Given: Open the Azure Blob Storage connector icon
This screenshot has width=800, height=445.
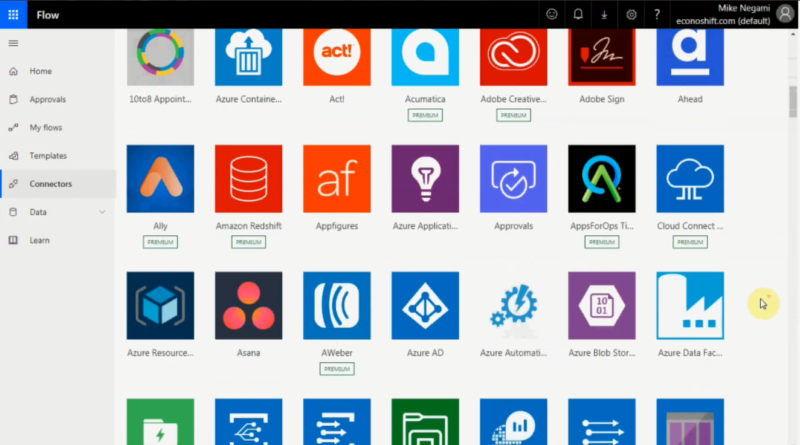Looking at the screenshot, I should click(x=602, y=306).
